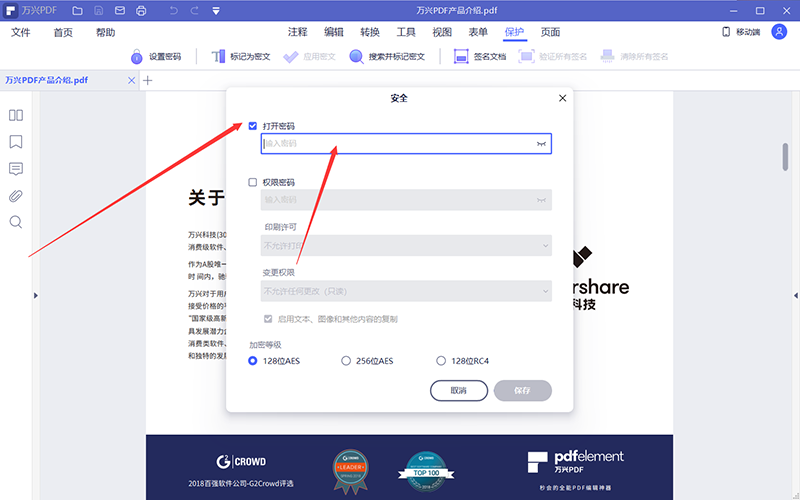Switch to 工具 tab
The image size is (800, 500).
(406, 32)
